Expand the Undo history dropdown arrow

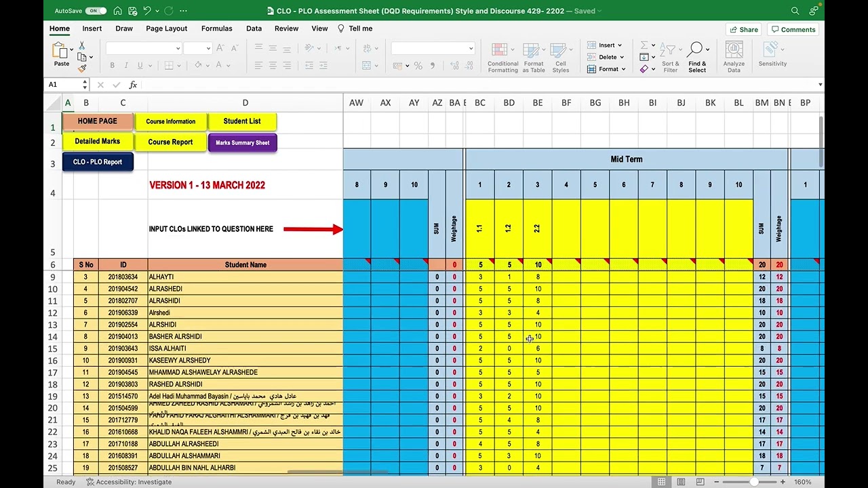[156, 11]
